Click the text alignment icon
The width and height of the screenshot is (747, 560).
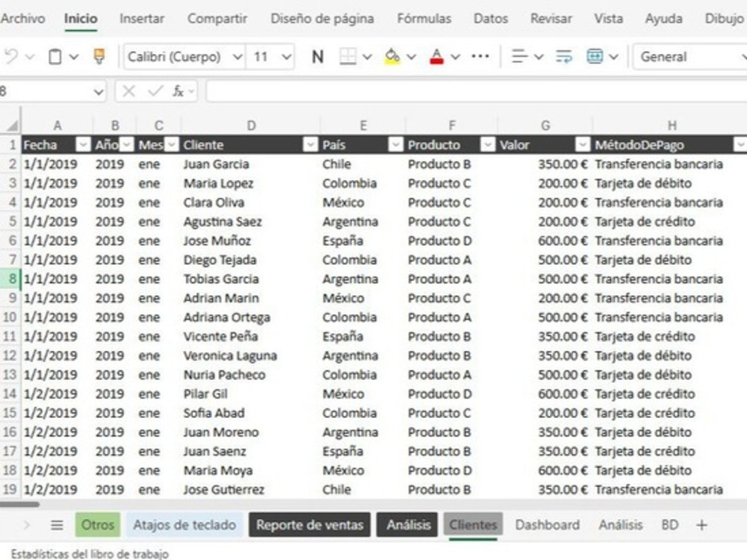click(x=519, y=57)
